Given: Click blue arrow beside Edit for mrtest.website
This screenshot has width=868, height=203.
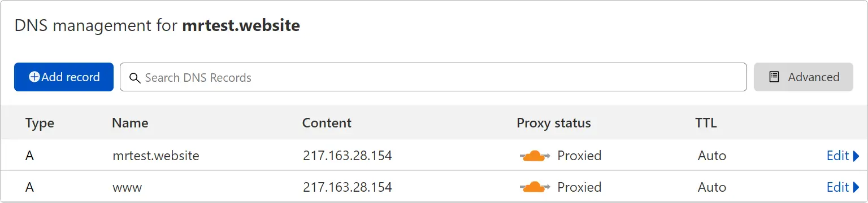Looking at the screenshot, I should click(x=856, y=156).
